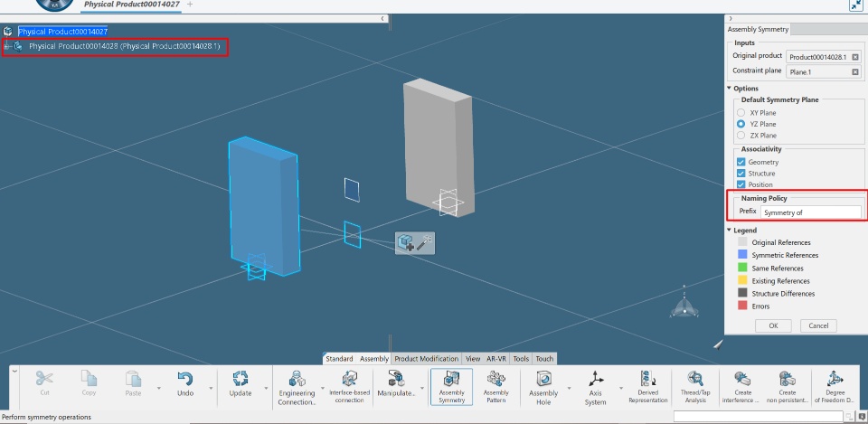
Task: Click the robot compass in viewport
Action: (x=684, y=304)
